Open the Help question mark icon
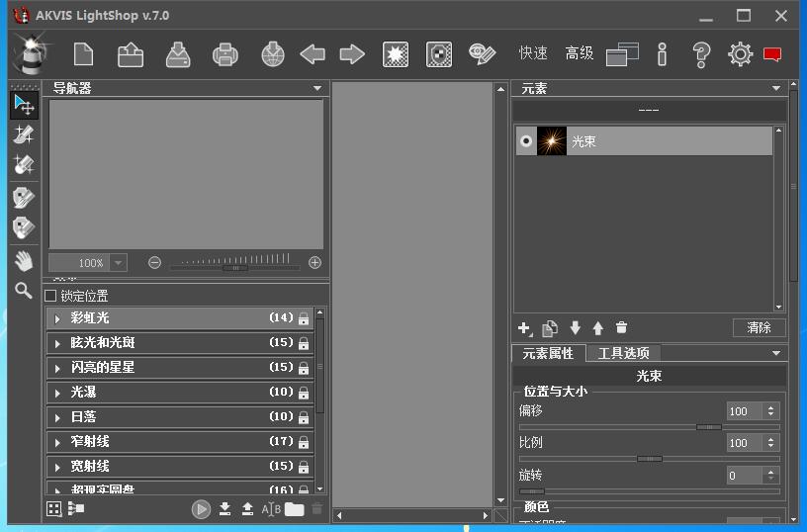The width and height of the screenshot is (807, 532). click(701, 54)
